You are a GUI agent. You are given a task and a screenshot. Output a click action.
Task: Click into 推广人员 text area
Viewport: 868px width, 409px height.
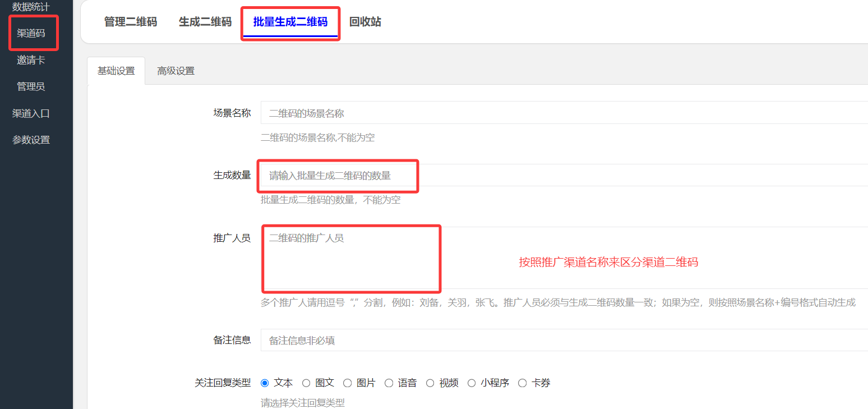pyautogui.click(x=564, y=258)
